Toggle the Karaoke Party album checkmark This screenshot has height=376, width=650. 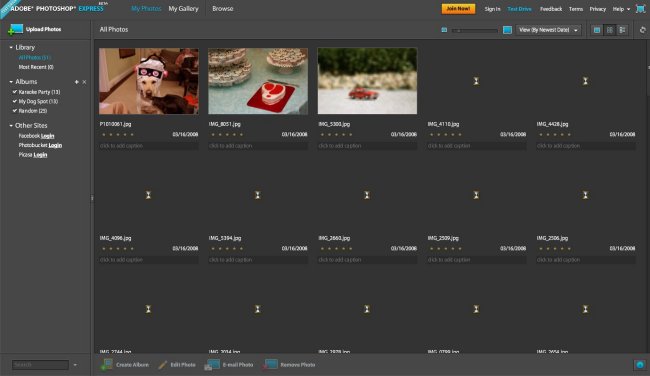tap(15, 92)
